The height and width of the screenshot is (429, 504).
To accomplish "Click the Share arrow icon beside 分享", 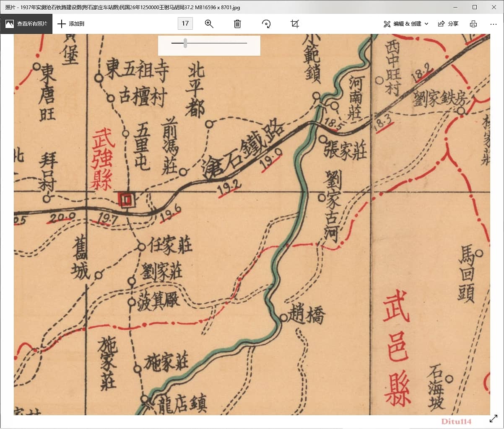I will 442,24.
